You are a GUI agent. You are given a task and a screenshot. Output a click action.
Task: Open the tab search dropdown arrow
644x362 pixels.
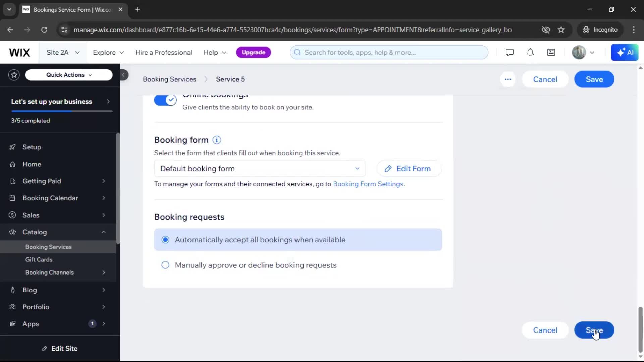[x=9, y=10]
